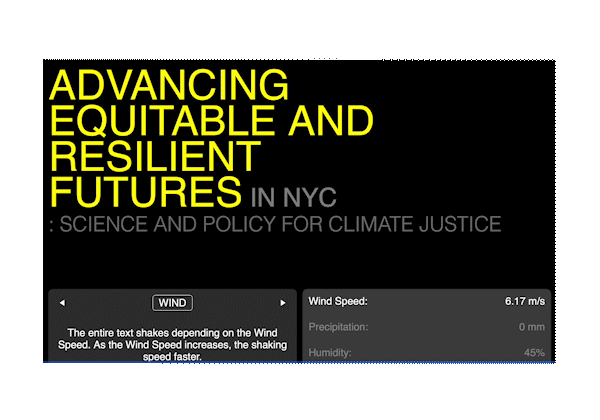Click the wind shaking description text
Viewport: 600px width, 420px height.
tap(172, 343)
